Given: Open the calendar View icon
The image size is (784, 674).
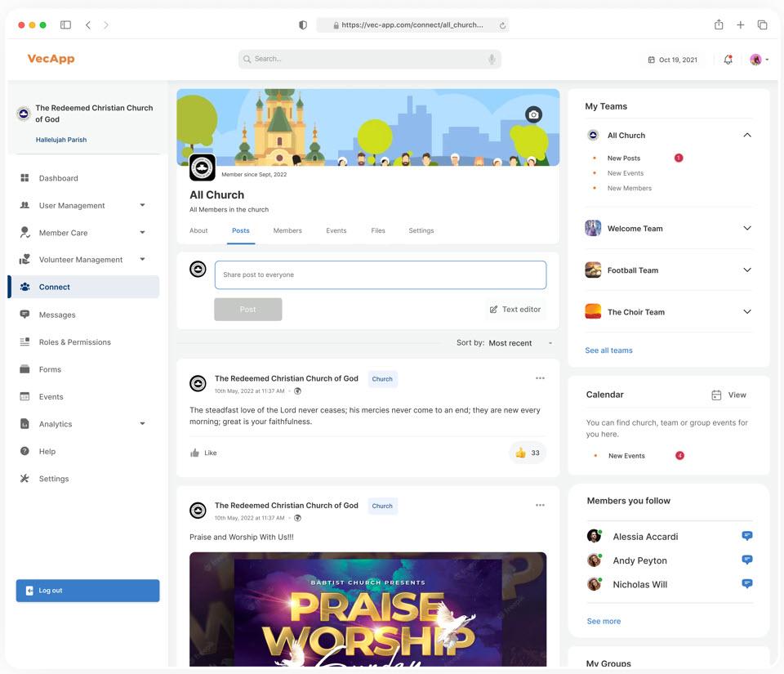Looking at the screenshot, I should [x=716, y=395].
